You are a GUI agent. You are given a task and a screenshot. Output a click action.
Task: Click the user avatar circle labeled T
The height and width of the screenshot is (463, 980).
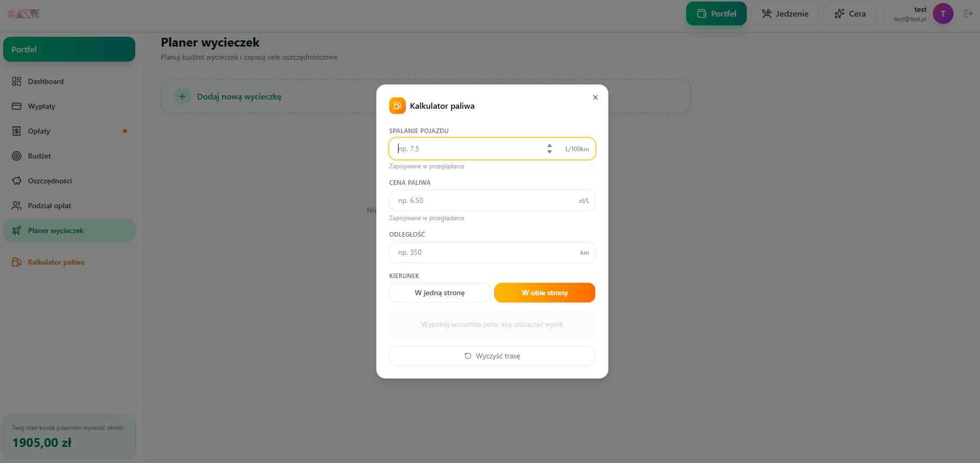click(943, 13)
